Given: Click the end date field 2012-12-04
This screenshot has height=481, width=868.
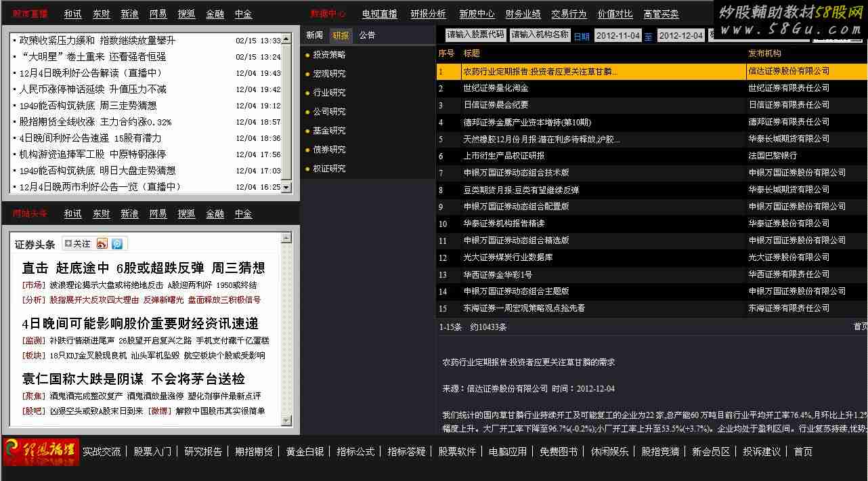Looking at the screenshot, I should [680, 35].
